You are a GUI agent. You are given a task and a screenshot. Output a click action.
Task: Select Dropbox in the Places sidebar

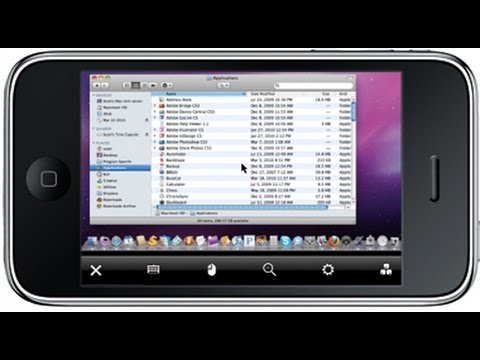tap(107, 193)
